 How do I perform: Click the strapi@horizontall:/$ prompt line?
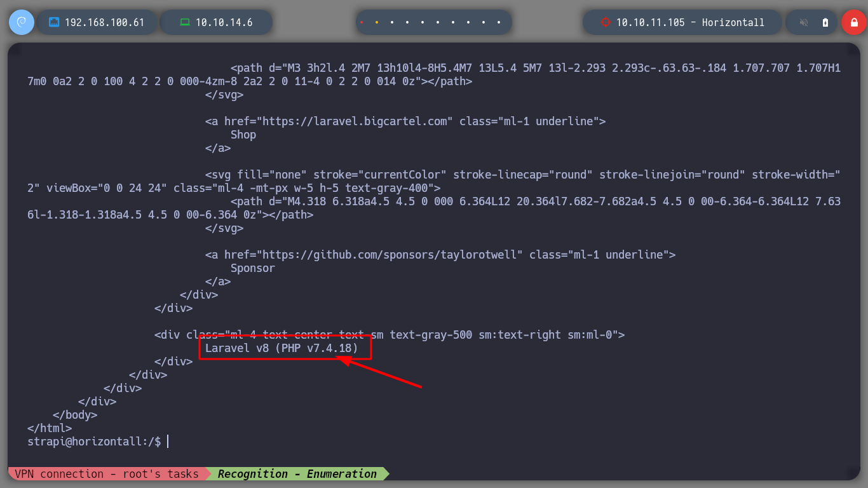[94, 442]
